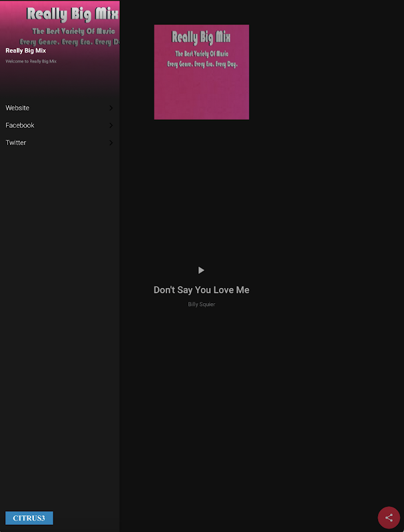
Task: Open the Twitter menu entry
Action: (60, 142)
